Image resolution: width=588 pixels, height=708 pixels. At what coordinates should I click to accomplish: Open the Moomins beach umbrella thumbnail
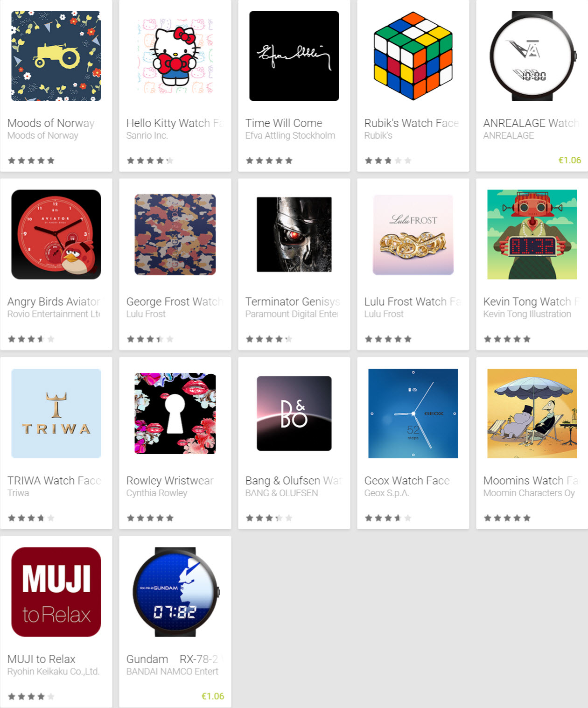[532, 413]
